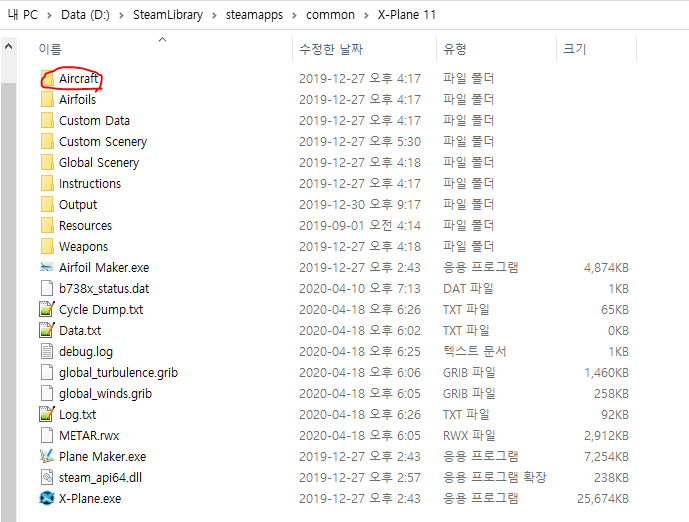Select the global_turbulence.grib file icon
The image size is (689, 522).
tap(47, 373)
